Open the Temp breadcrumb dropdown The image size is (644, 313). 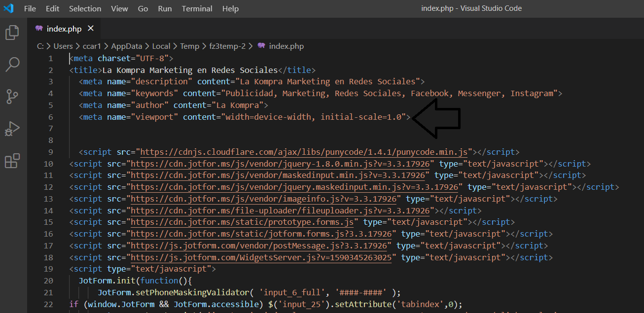click(189, 46)
